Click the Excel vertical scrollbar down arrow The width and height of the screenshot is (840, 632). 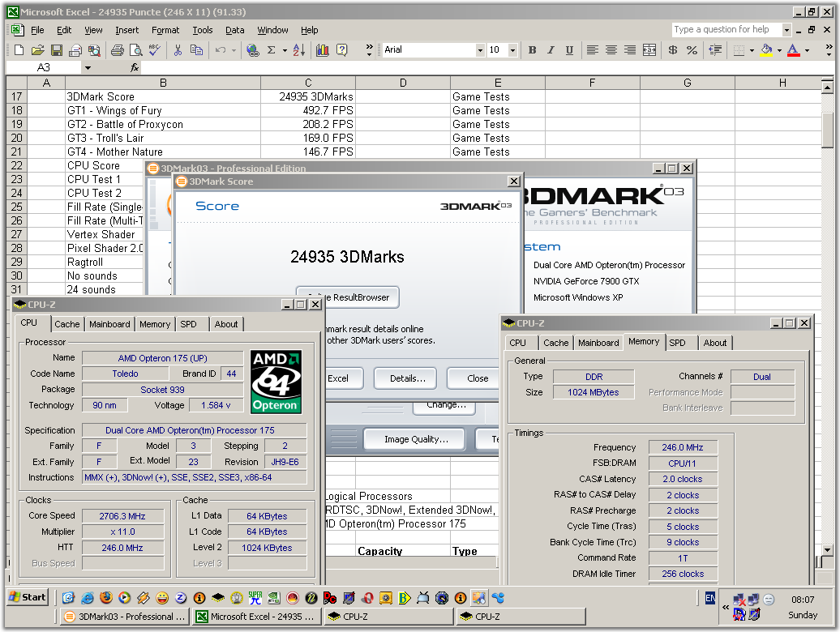[827, 549]
